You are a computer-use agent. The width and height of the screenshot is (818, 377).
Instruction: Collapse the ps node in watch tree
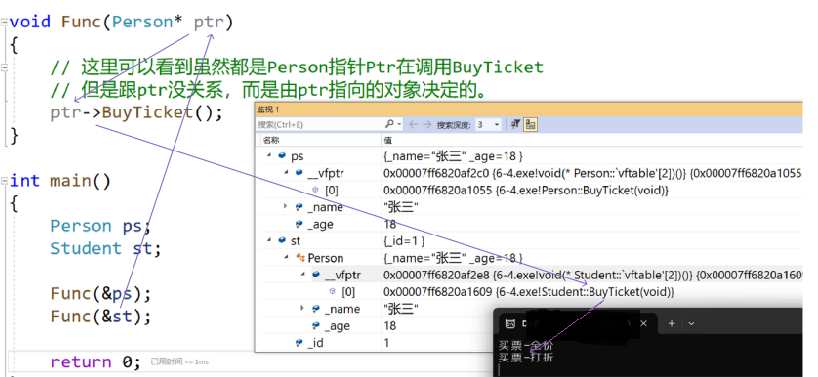pos(269,155)
